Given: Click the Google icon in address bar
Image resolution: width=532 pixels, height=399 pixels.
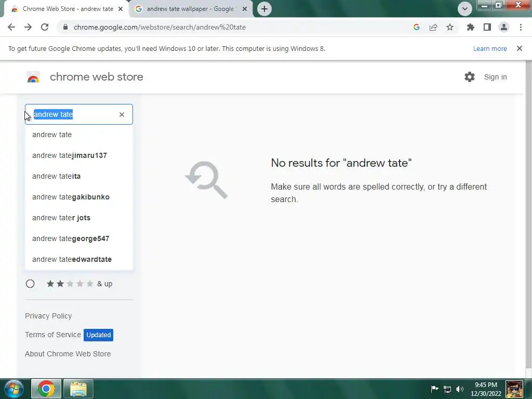Looking at the screenshot, I should pyautogui.click(x=416, y=27).
